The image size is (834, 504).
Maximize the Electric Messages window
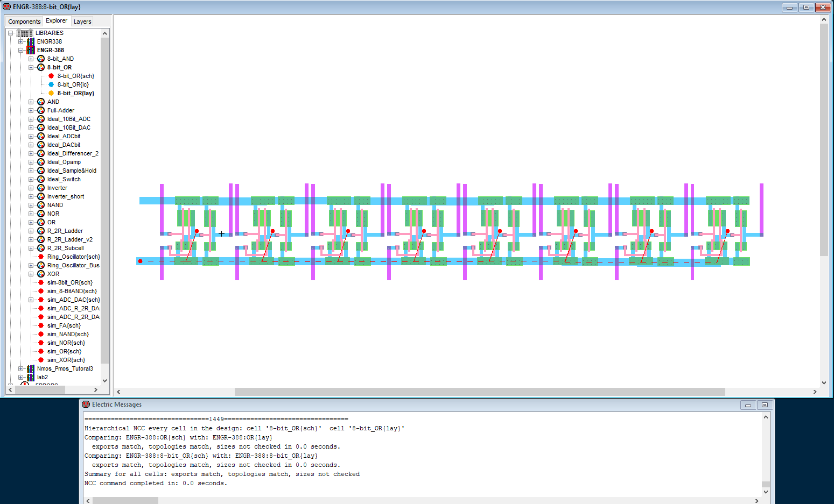click(x=765, y=405)
